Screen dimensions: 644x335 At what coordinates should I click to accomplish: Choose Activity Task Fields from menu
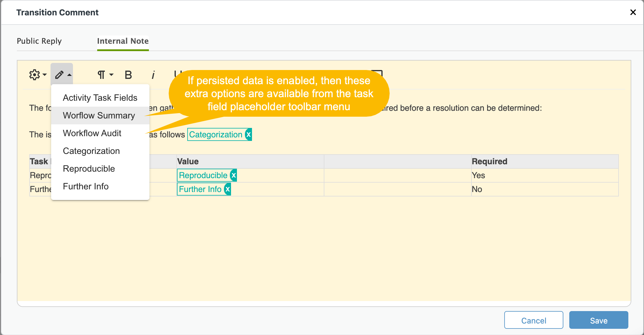coord(100,98)
